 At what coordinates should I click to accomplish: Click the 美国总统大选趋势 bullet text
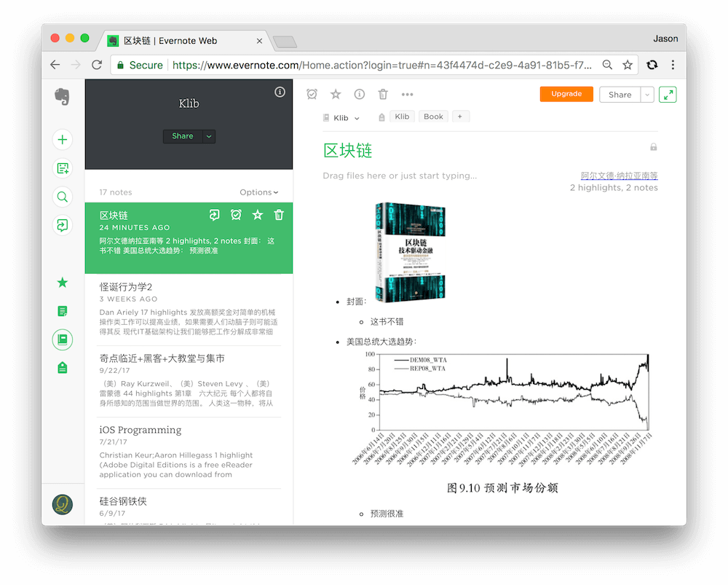click(x=381, y=342)
